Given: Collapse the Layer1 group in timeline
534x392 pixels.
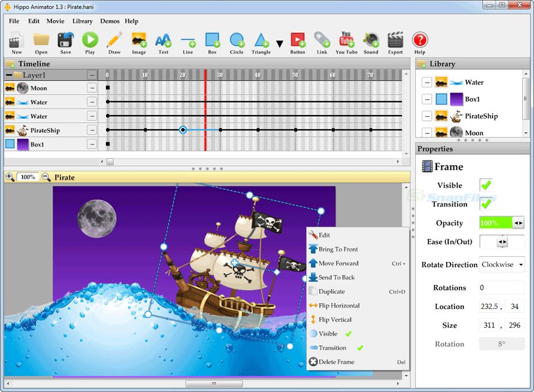Looking at the screenshot, I should click(9, 75).
